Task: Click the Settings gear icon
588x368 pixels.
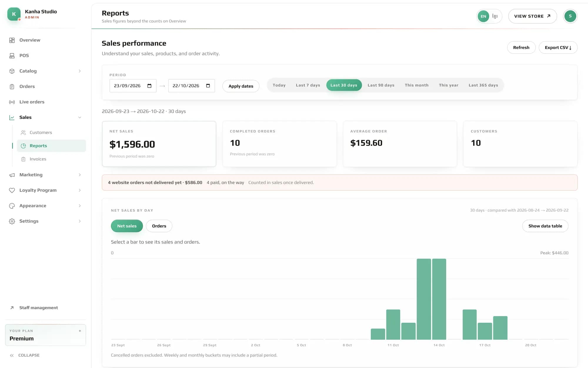Action: click(x=12, y=221)
